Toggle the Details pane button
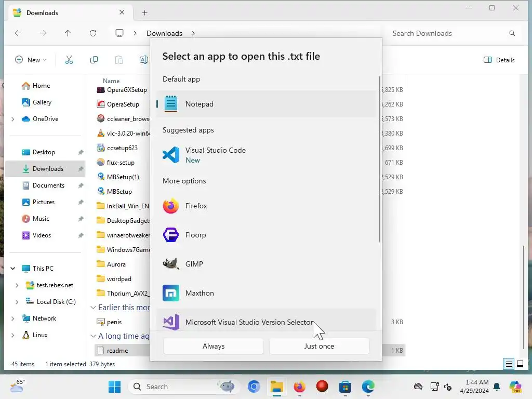 (499, 60)
